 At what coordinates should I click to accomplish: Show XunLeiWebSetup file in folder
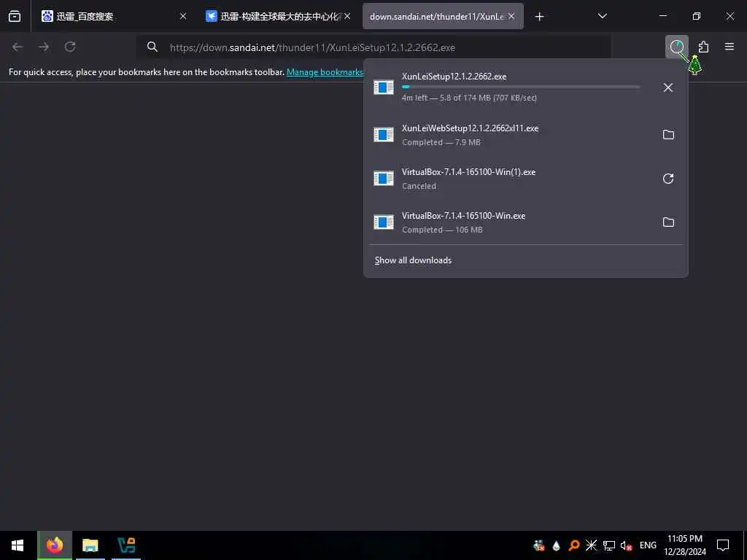coord(668,135)
